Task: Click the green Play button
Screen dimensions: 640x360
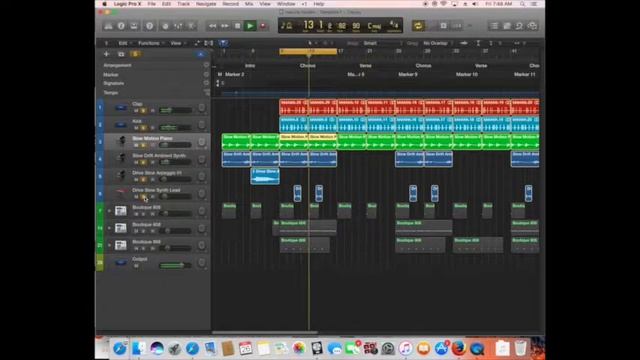Action: (250, 26)
